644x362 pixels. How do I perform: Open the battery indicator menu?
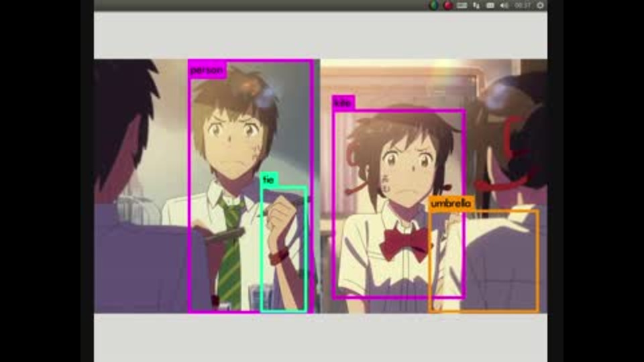pos(490,5)
